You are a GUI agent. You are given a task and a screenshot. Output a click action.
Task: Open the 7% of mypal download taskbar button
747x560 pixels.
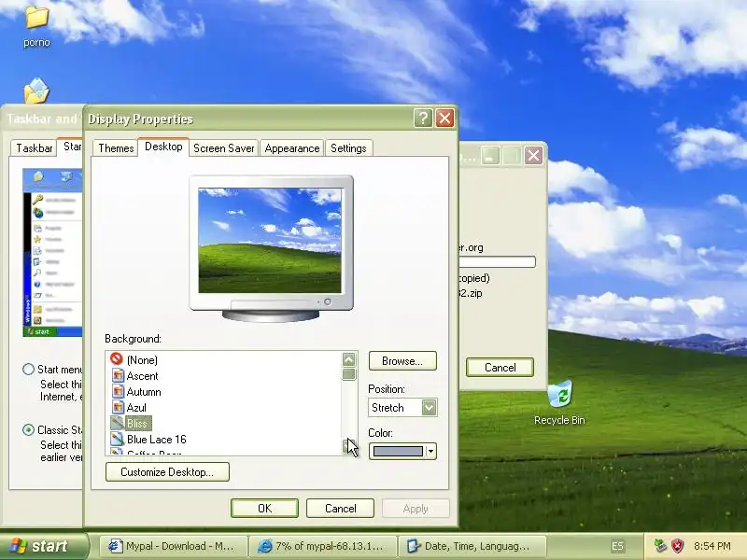(x=323, y=546)
